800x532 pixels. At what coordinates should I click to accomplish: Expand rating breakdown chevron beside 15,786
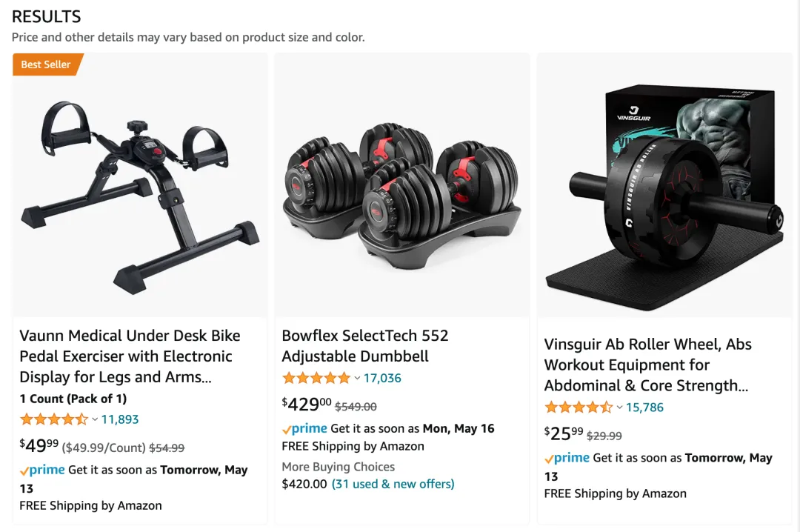click(619, 408)
